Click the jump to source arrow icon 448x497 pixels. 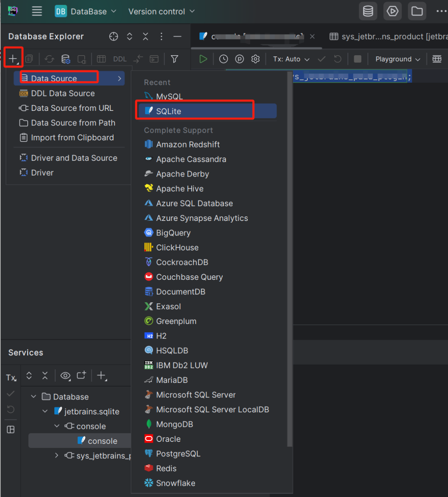138,59
